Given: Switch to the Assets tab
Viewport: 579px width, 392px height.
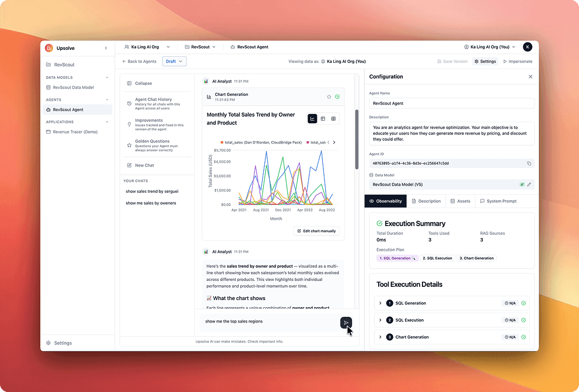Looking at the screenshot, I should (460, 201).
